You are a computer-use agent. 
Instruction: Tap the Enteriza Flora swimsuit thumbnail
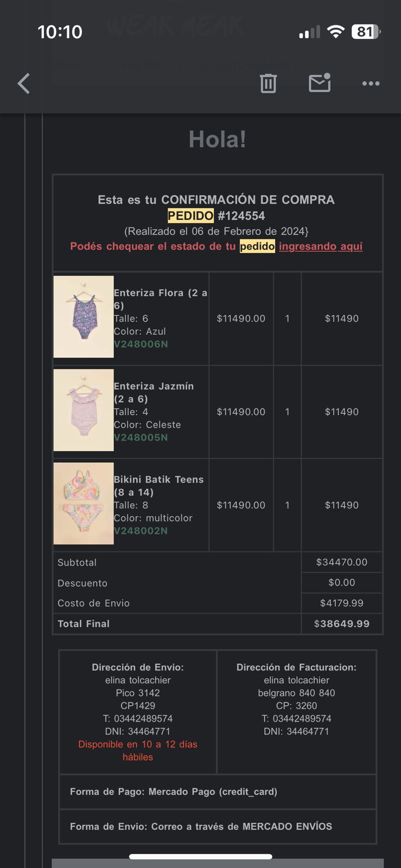coord(84,317)
